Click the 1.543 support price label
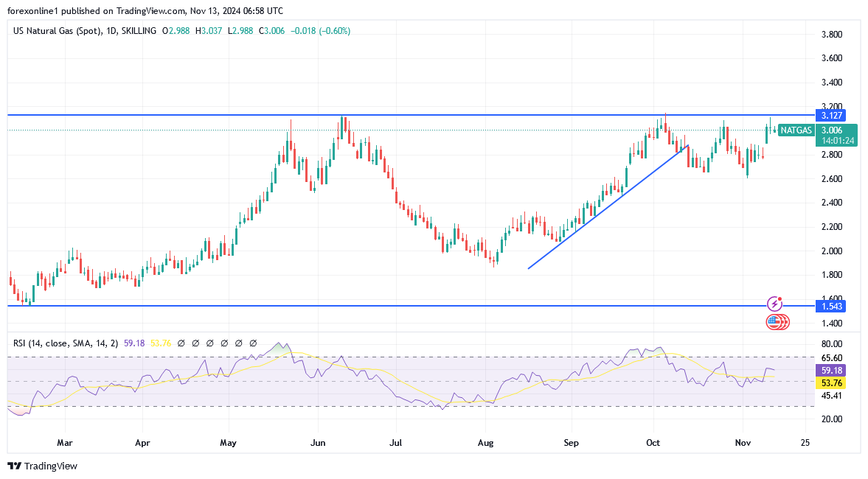868x479 pixels. pos(831,307)
